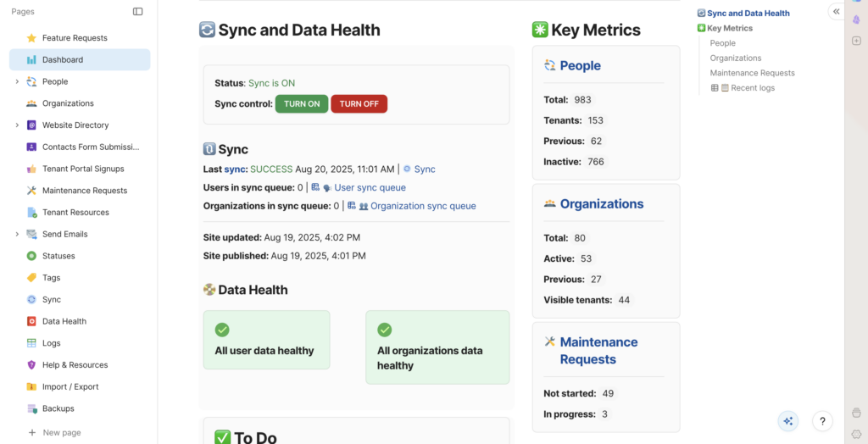The image size is (868, 444).
Task: Click the Organizations icon in sidebar
Action: click(x=31, y=103)
